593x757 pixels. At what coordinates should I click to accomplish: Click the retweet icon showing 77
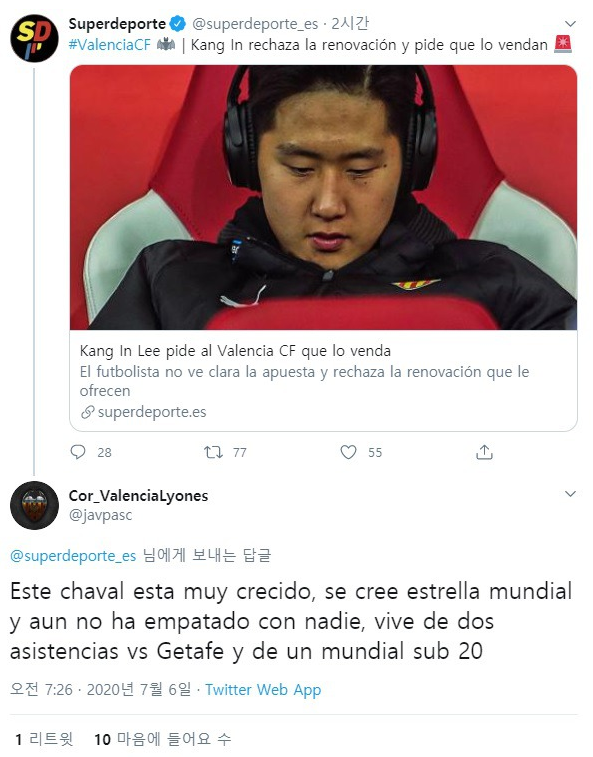click(213, 452)
